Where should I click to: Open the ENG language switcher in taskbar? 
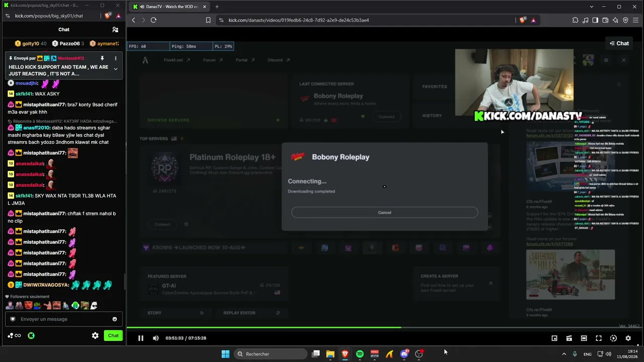(588, 354)
